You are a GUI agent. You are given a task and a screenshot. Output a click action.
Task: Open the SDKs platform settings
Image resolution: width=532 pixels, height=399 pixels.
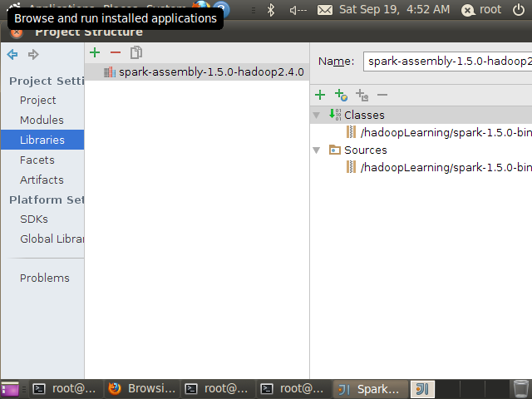34,219
